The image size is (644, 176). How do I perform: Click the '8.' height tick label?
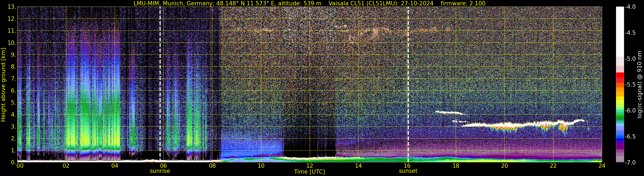click(13, 66)
